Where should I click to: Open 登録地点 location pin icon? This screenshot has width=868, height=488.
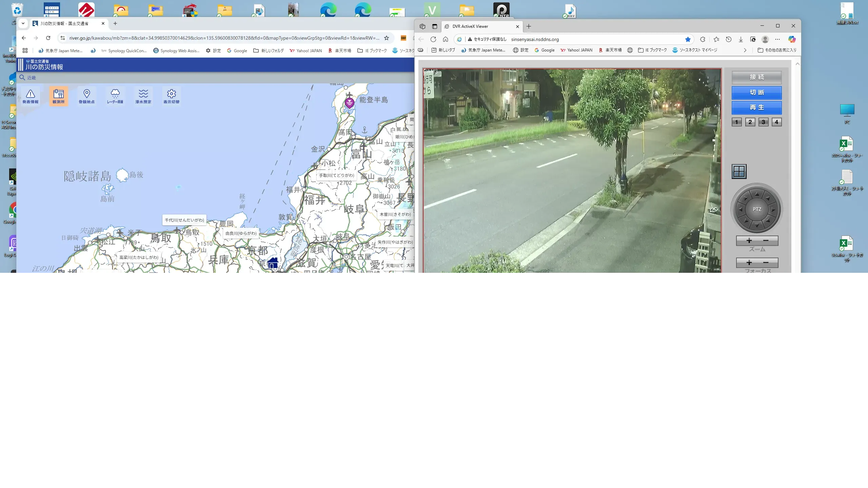[86, 96]
